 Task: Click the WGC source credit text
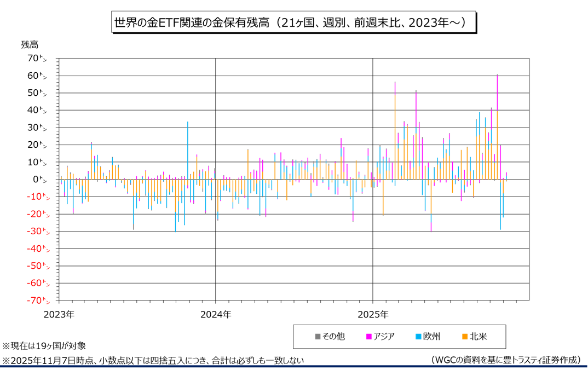click(505, 360)
